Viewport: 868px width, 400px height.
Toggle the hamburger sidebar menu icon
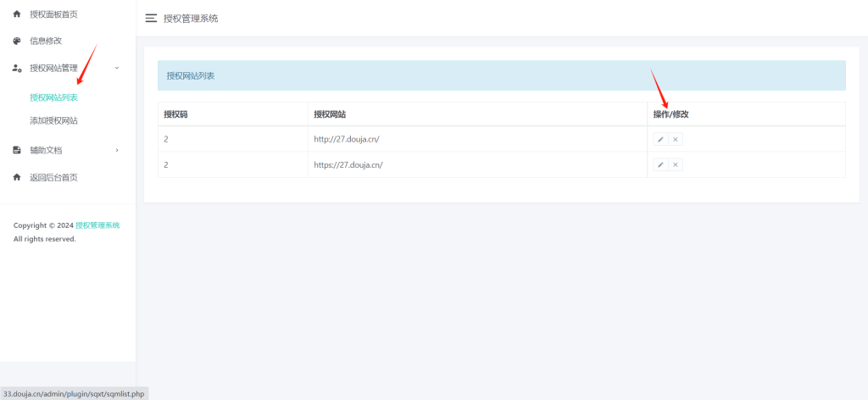151,18
